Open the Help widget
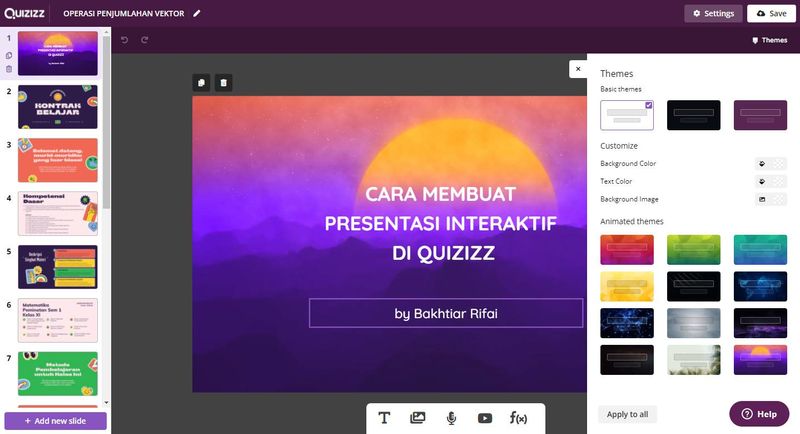This screenshot has width=800, height=434. pyautogui.click(x=759, y=414)
